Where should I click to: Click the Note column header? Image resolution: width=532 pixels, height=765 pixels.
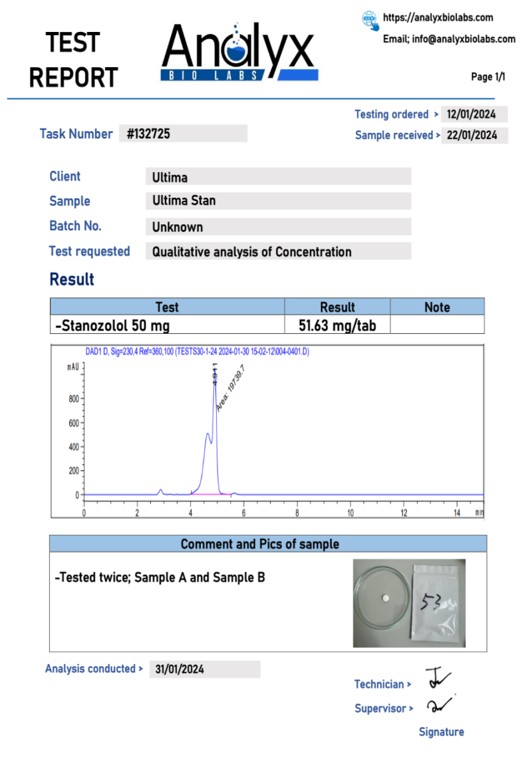click(x=437, y=307)
